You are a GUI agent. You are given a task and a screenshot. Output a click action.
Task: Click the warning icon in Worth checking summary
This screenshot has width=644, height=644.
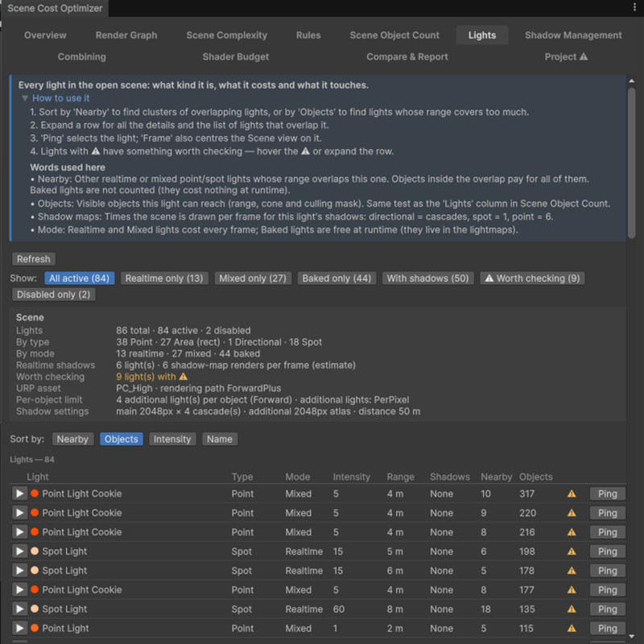click(x=184, y=377)
